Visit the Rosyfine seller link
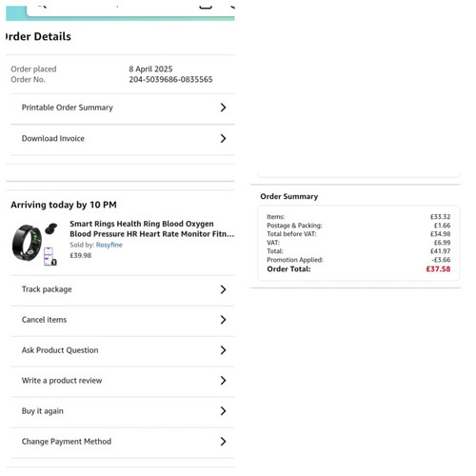 click(109, 245)
